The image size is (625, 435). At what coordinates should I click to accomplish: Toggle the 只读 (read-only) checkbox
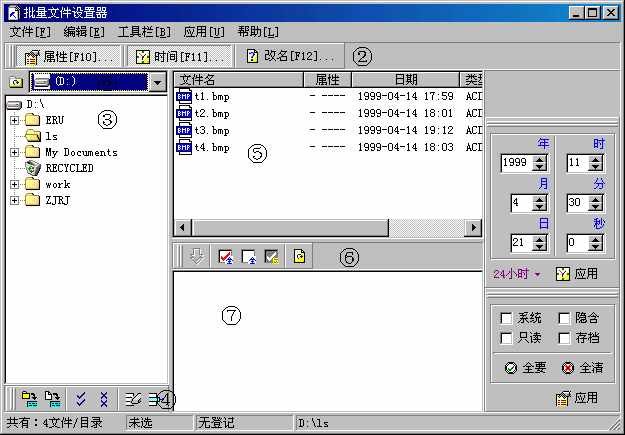(506, 338)
